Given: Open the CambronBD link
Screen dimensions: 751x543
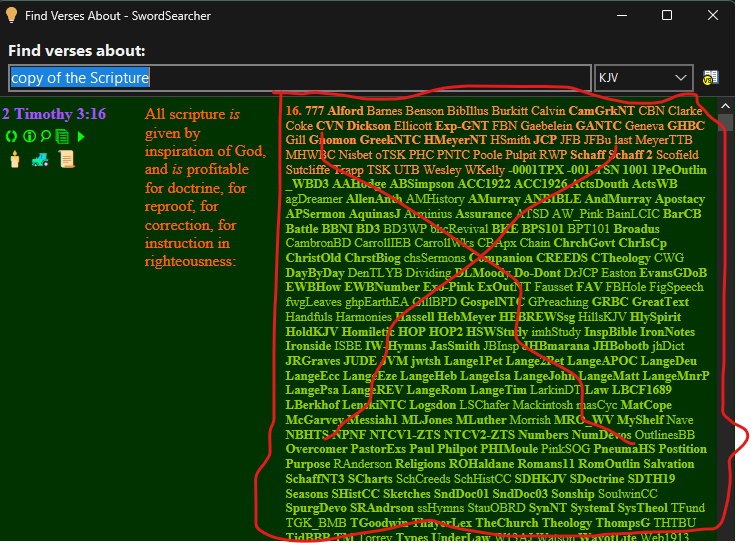Looking at the screenshot, I should [x=318, y=243].
